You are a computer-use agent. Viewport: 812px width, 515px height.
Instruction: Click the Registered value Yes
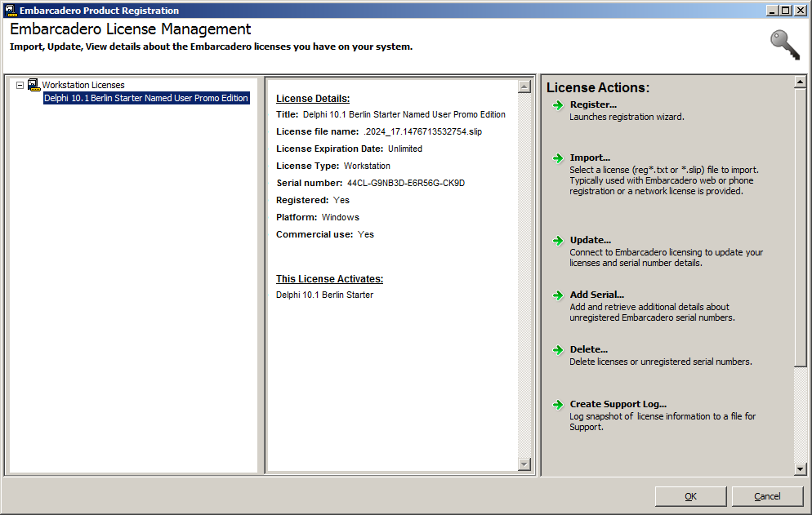pos(341,200)
